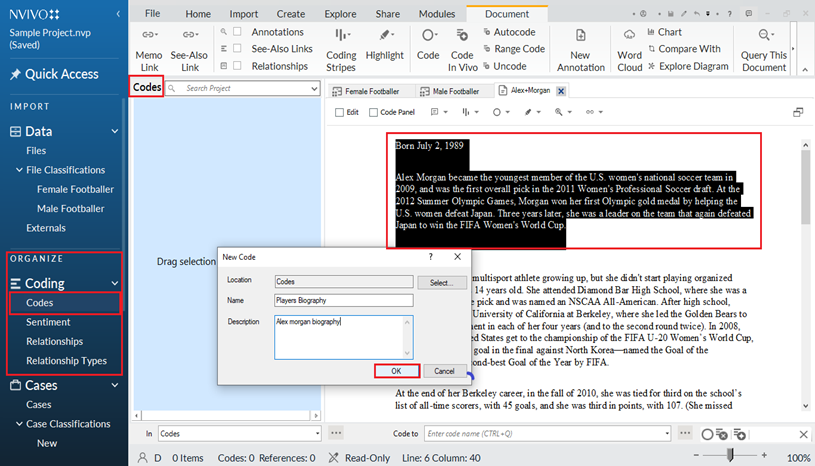Click the See-Also Link icon
Screen dimensions: 815x466
point(188,46)
